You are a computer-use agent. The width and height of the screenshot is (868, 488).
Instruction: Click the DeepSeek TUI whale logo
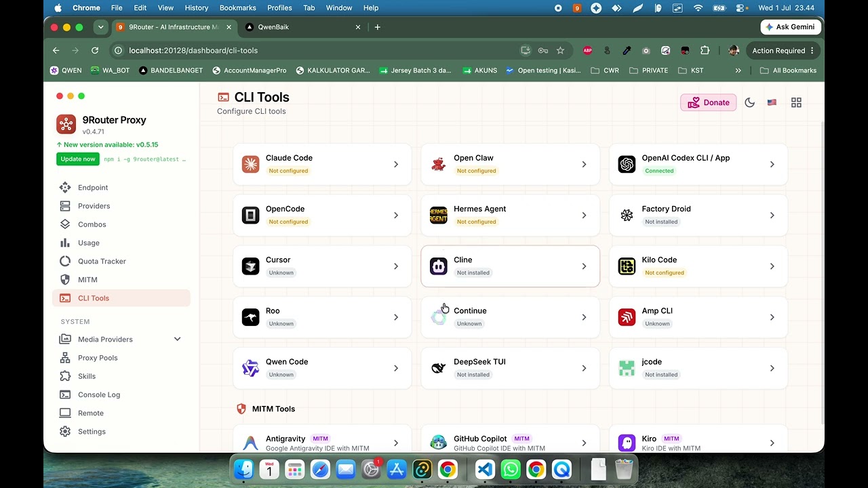pyautogui.click(x=439, y=368)
